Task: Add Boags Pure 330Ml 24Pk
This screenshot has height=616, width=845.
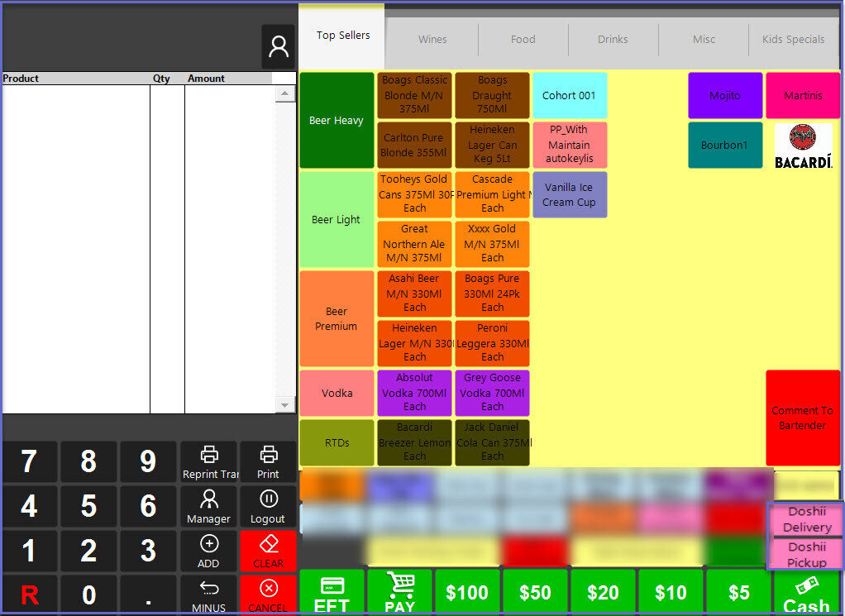Action: (492, 294)
